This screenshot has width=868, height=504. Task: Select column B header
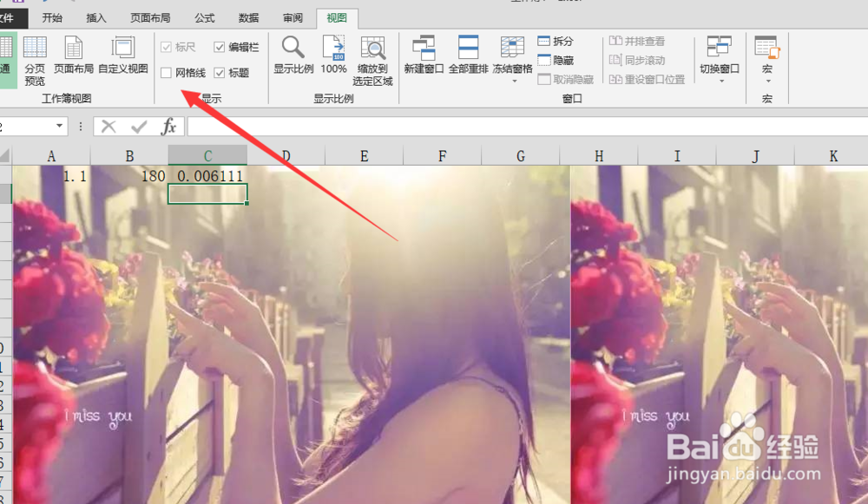click(x=129, y=156)
